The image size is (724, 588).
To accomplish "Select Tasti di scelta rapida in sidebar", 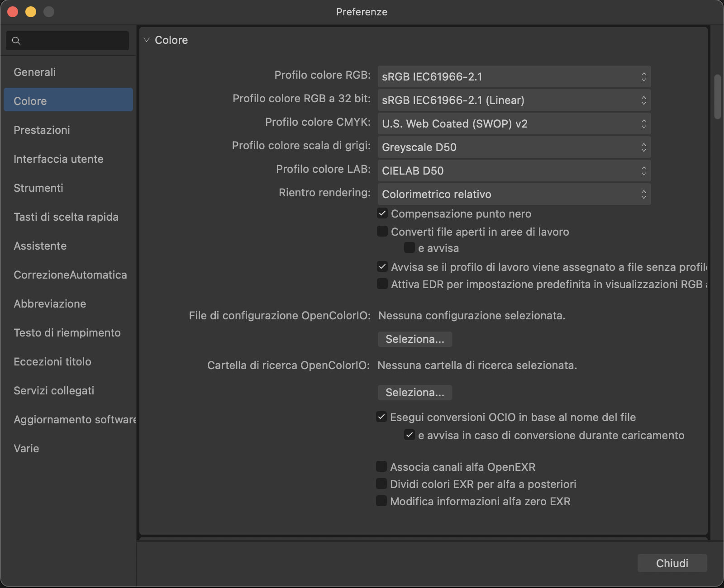I will 66,217.
